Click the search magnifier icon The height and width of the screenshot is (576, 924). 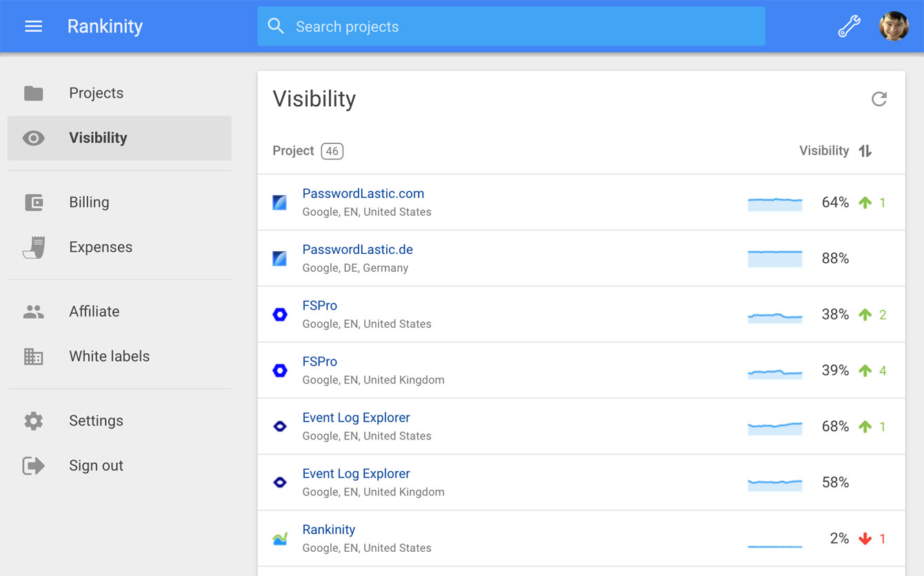[x=276, y=26]
